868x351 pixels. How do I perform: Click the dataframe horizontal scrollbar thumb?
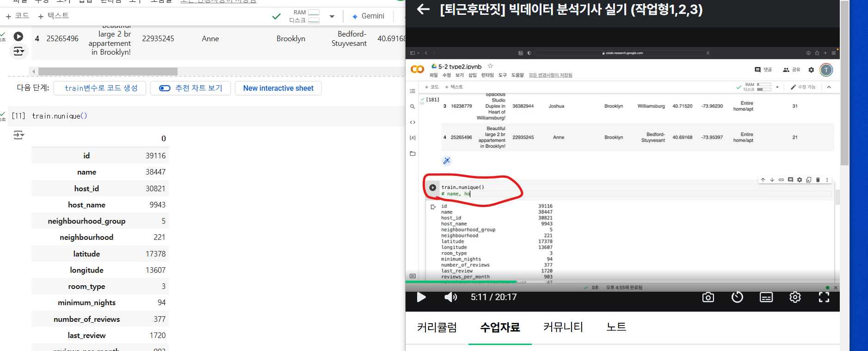[x=108, y=71]
